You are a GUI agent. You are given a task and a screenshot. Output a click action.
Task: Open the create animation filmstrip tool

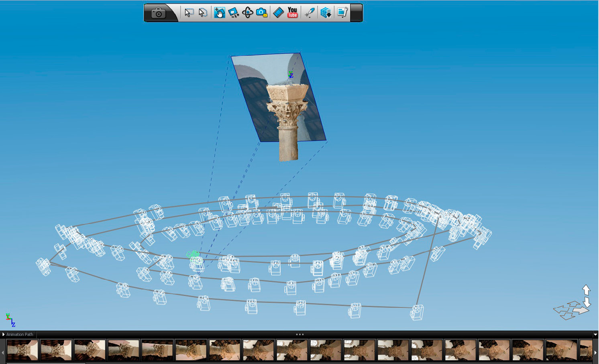coord(278,12)
